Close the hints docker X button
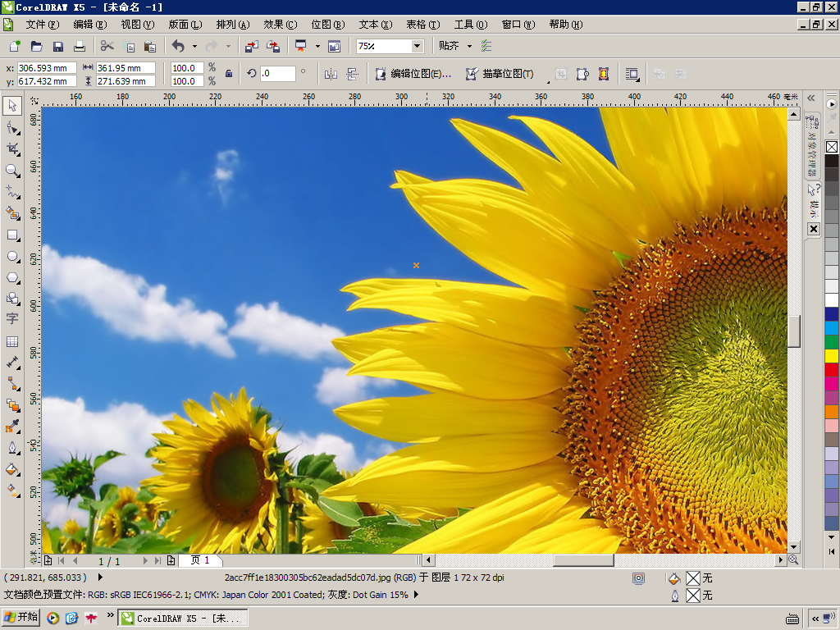This screenshot has height=630, width=840. point(814,229)
